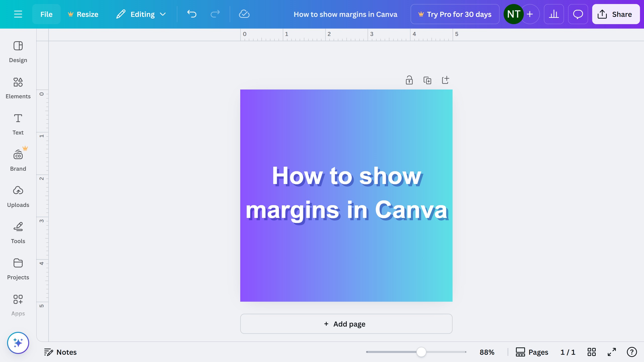Screen dimensions: 644x362
Task: Open the Text tab in sidebar
Action: 18,124
